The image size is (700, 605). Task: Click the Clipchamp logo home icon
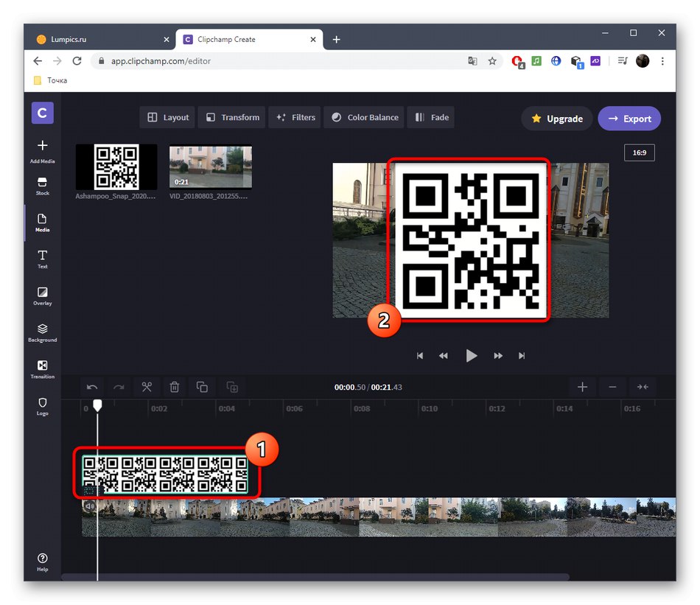click(x=43, y=113)
